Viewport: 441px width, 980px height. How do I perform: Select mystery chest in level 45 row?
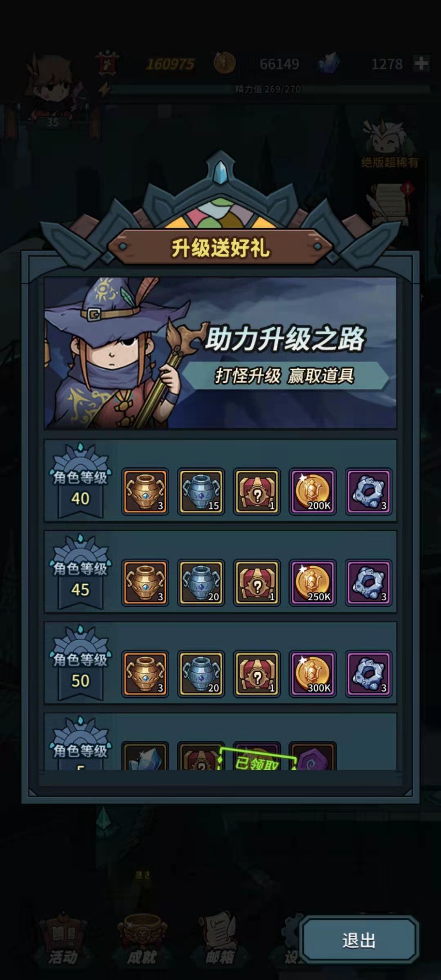click(257, 582)
